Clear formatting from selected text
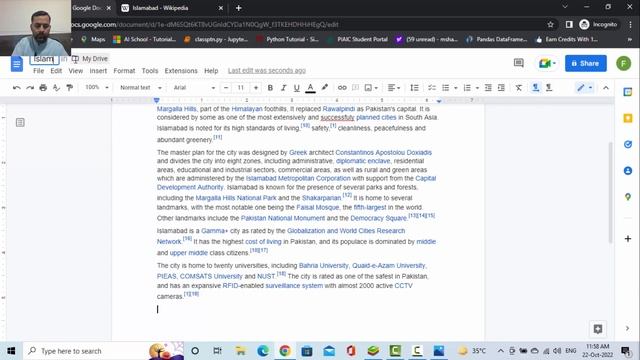This screenshot has height=360, width=640. (x=518, y=88)
